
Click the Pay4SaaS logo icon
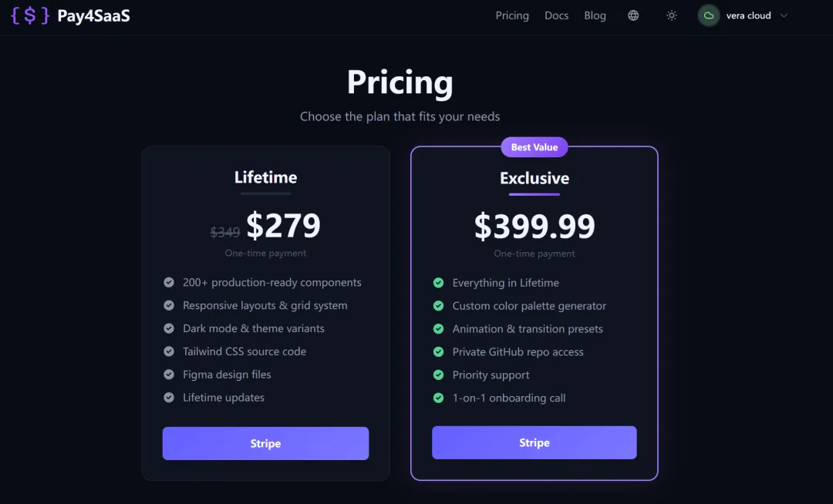(30, 15)
